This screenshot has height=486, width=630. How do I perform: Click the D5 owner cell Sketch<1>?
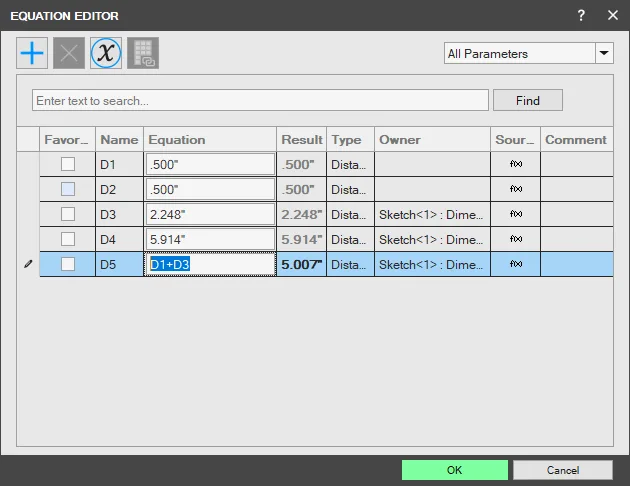[432, 264]
